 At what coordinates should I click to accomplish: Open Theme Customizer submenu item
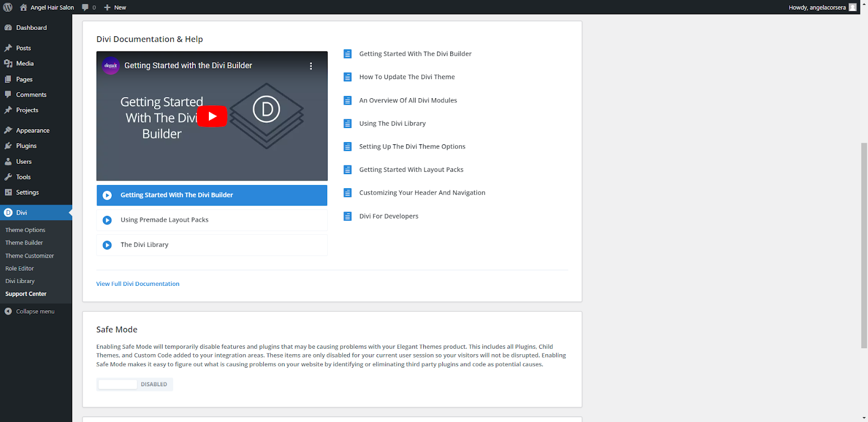[x=30, y=256]
